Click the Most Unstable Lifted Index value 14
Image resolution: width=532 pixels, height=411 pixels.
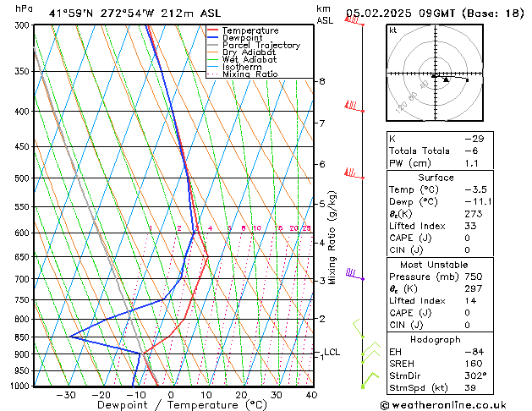click(x=470, y=301)
